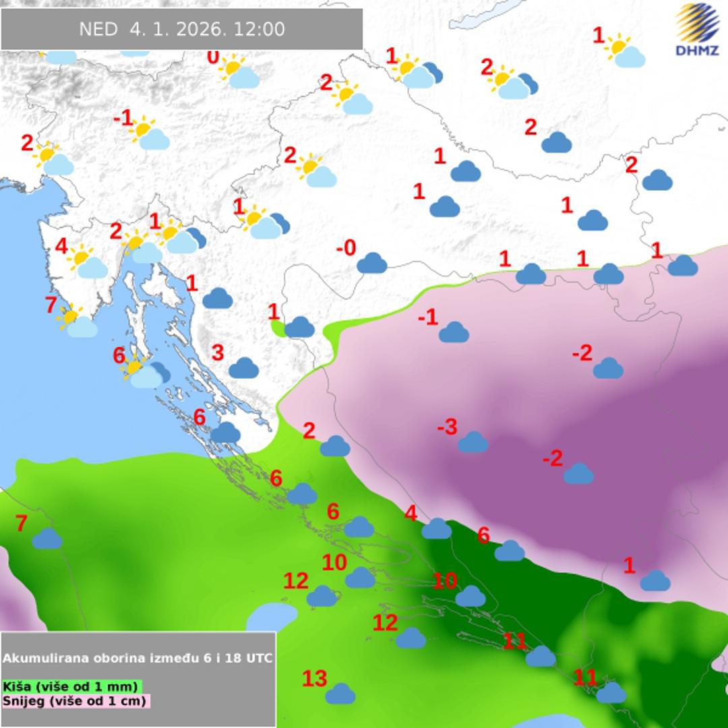Screen dimensions: 728x728
Task: Select the cloud icon next to -3
Action: (x=473, y=442)
